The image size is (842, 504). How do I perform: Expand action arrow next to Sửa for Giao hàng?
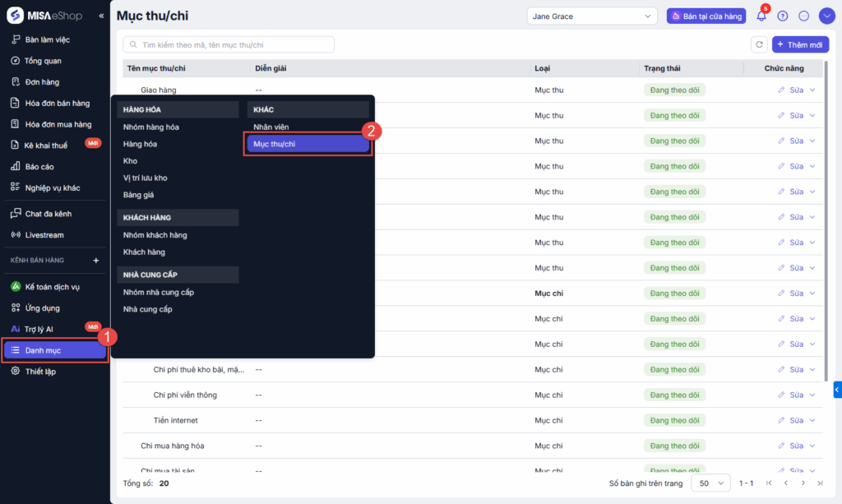[x=813, y=90]
